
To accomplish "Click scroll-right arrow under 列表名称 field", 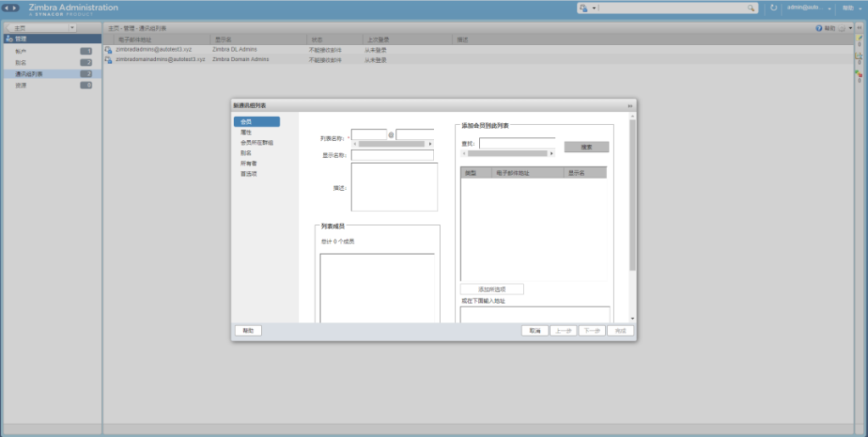I will [x=430, y=144].
